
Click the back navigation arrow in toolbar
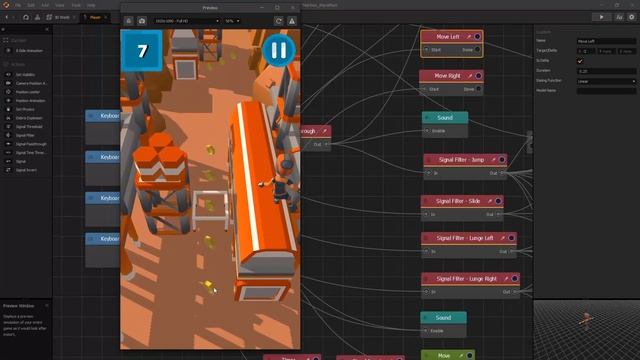pos(7,18)
